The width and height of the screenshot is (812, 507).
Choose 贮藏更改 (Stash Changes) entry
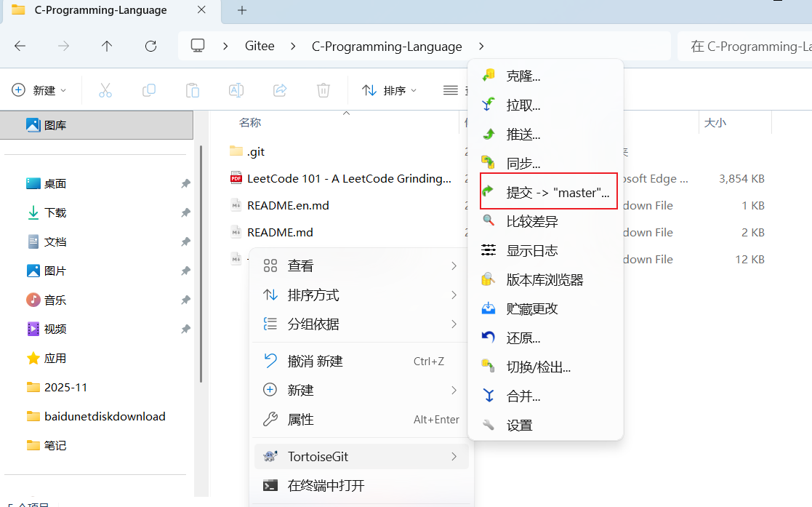click(546, 308)
